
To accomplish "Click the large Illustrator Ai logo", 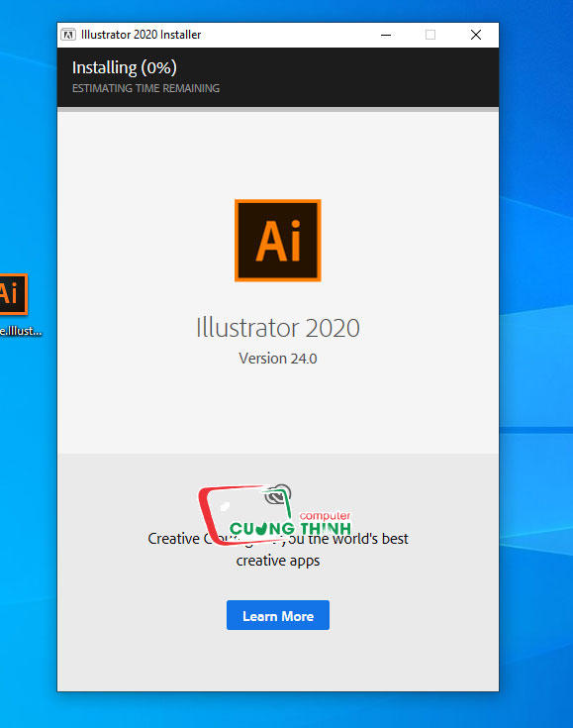I will [x=278, y=241].
